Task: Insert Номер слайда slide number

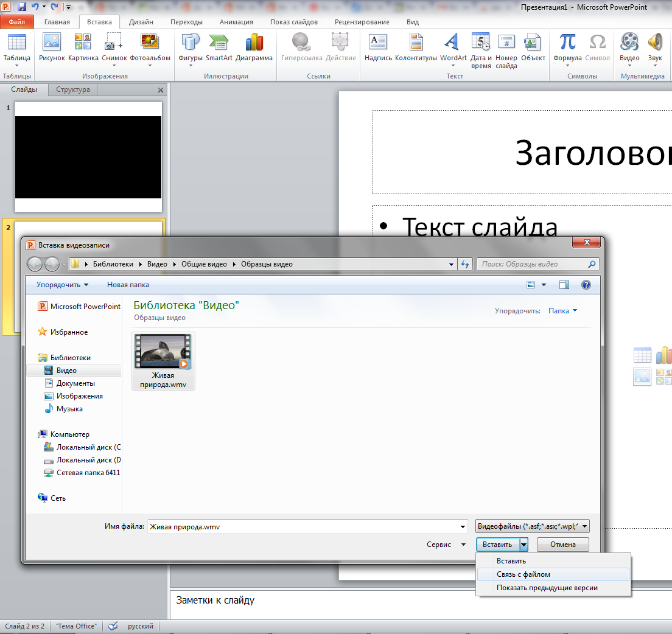Action: pos(506,51)
